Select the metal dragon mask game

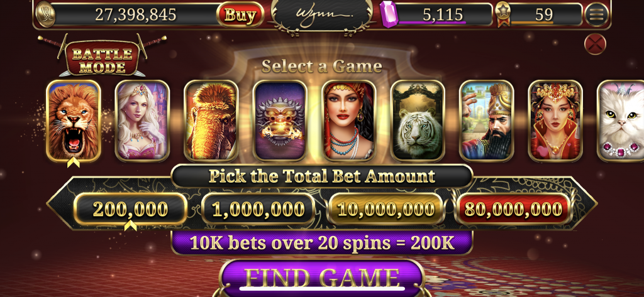point(280,121)
